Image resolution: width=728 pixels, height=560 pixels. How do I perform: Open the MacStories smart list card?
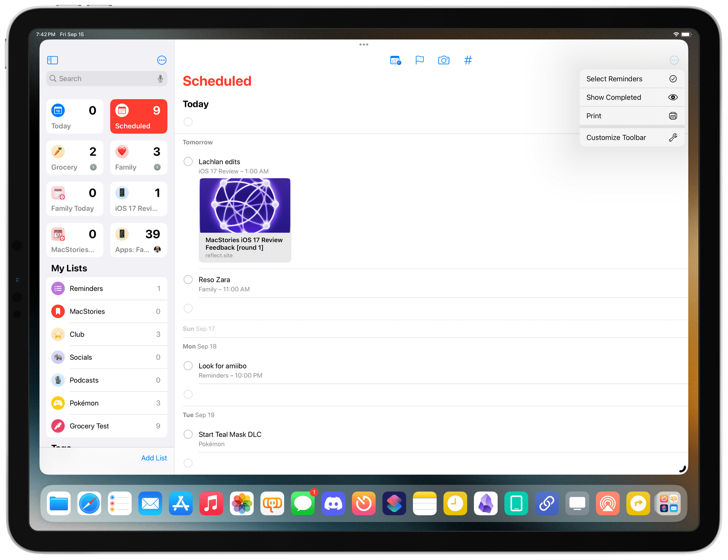point(75,240)
